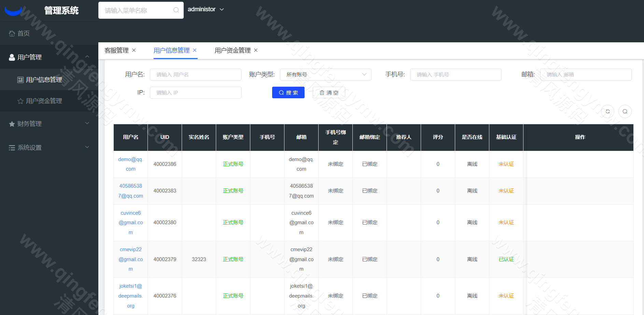Click the green 已认证 status

pyautogui.click(x=506, y=259)
